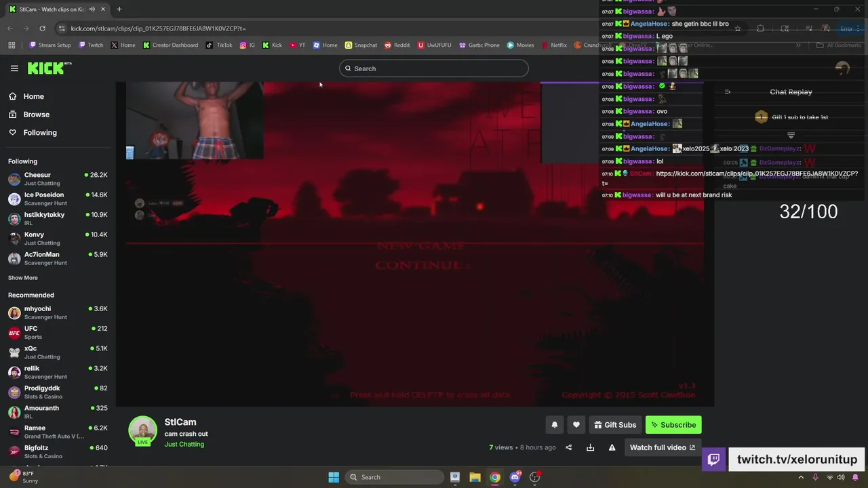Click the Gift Subs button
The width and height of the screenshot is (868, 488).
[x=615, y=425]
